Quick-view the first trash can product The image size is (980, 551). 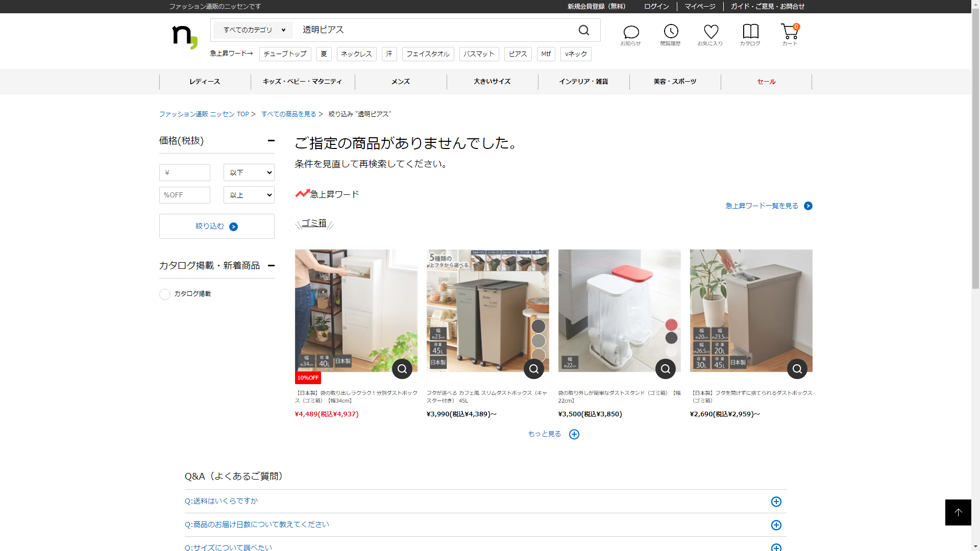[402, 369]
